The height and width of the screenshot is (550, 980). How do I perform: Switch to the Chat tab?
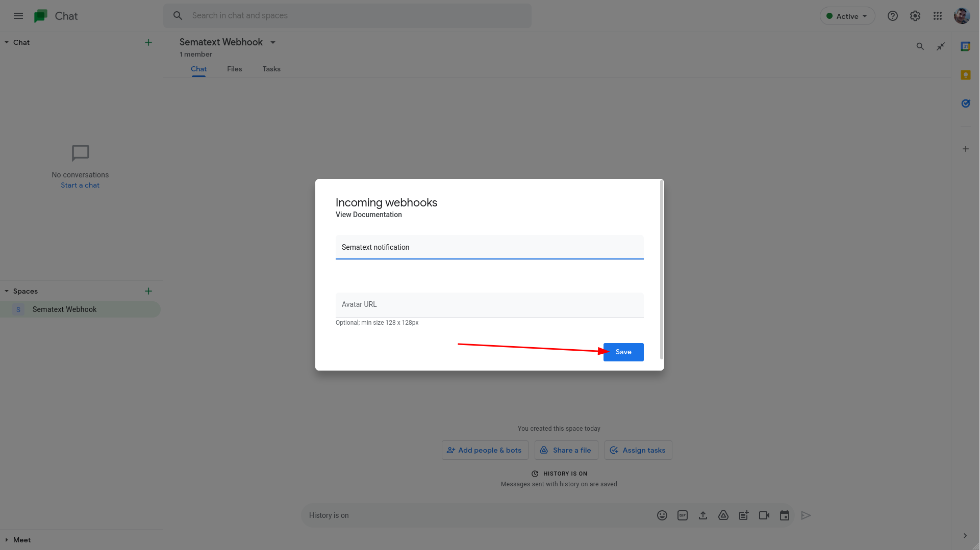click(198, 69)
